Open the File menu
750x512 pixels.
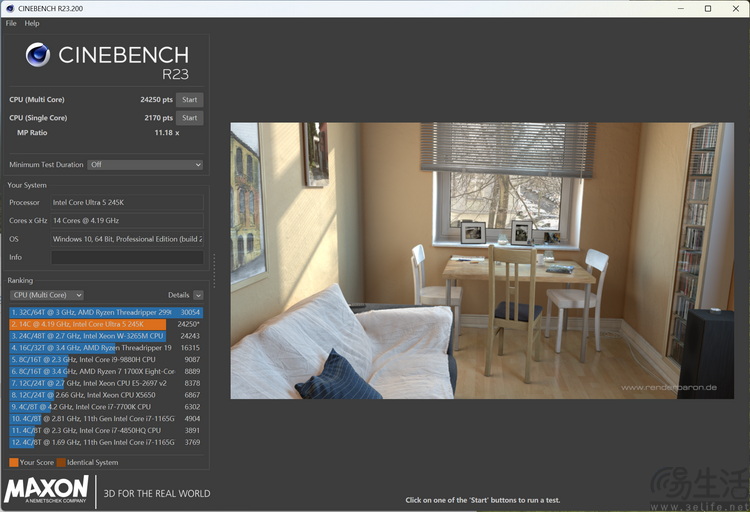[11, 23]
